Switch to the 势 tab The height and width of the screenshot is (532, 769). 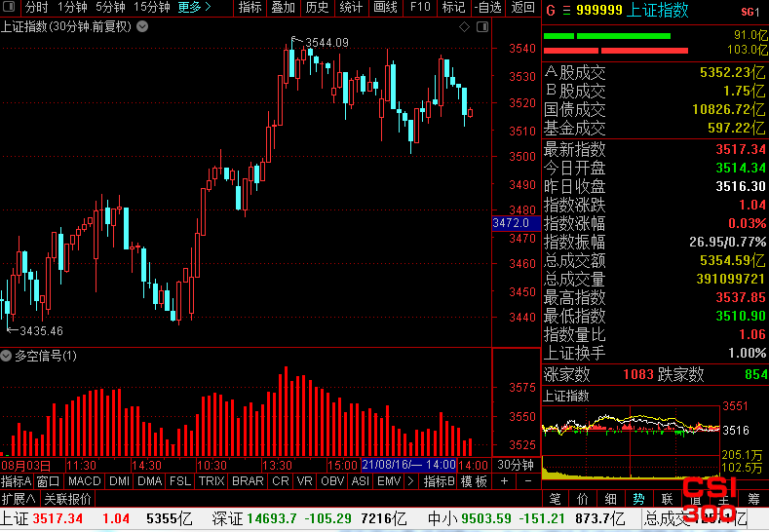638,499
